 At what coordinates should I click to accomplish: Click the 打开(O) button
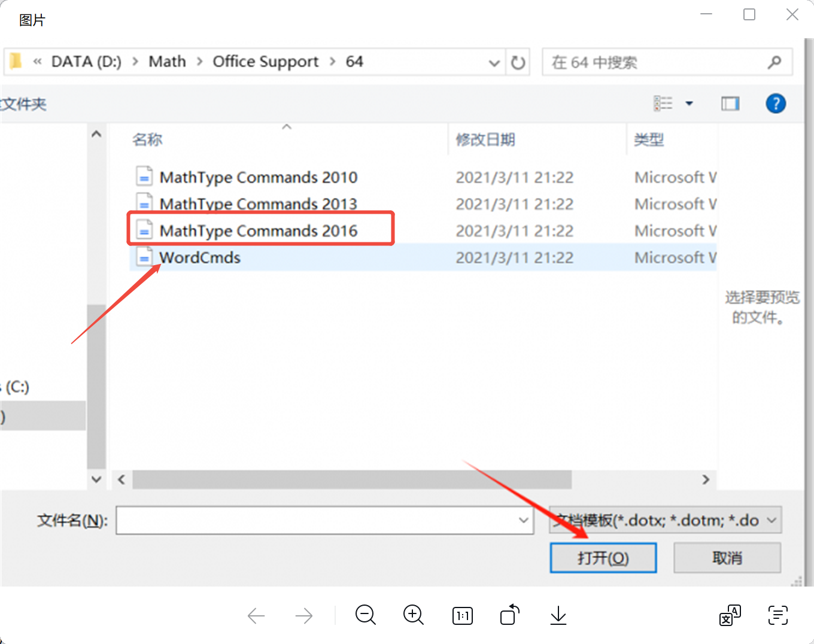click(603, 558)
